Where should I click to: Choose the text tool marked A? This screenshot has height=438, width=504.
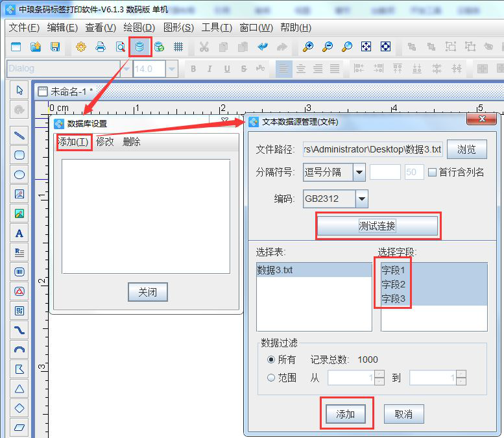[19, 233]
